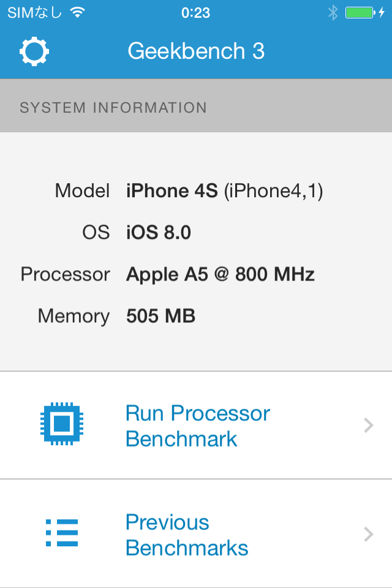Tap the Geekbench 3 title
The image size is (392, 588).
click(196, 51)
